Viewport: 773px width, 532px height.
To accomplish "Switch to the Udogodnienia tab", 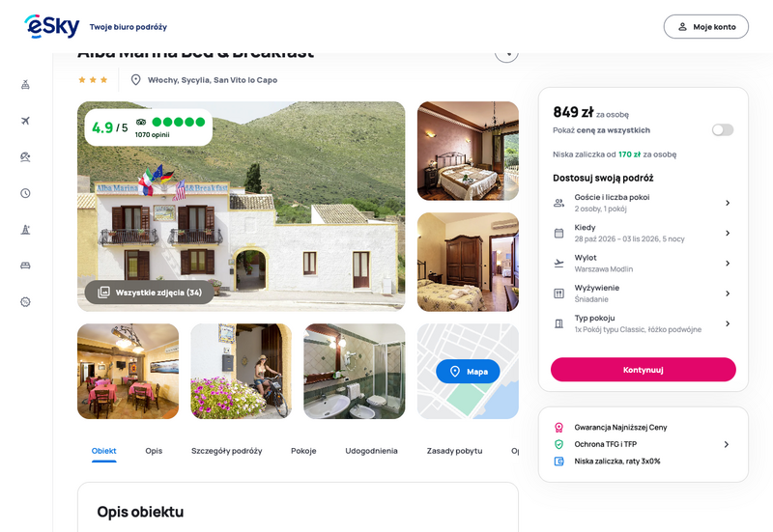I will [371, 451].
